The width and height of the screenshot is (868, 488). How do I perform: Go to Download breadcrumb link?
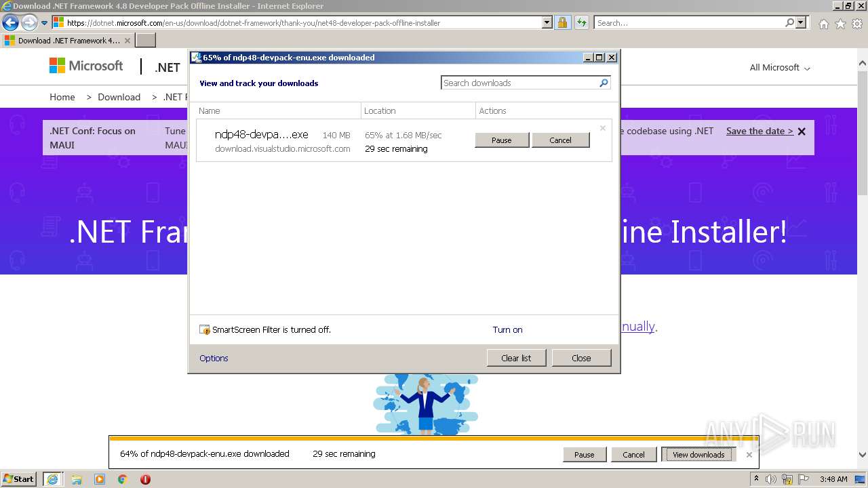point(119,97)
